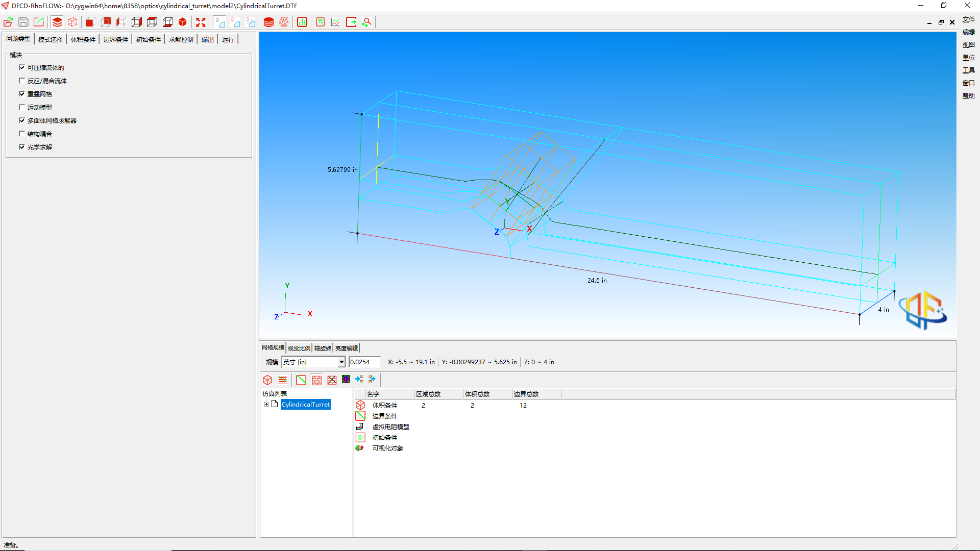Click the red network cluster icon
980x551 pixels.
coord(284,22)
